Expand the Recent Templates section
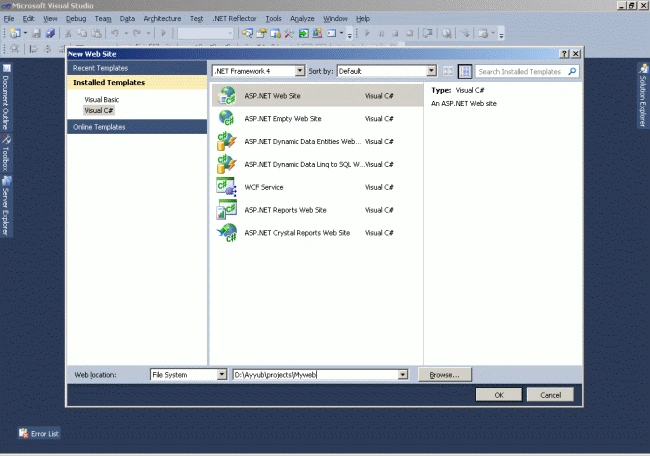This screenshot has width=650, height=456. point(137,68)
